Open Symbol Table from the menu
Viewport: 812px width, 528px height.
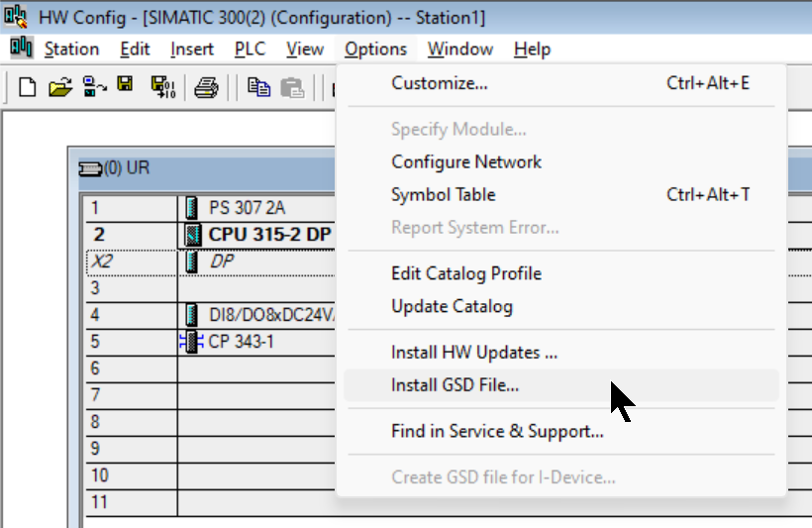[561, 194]
